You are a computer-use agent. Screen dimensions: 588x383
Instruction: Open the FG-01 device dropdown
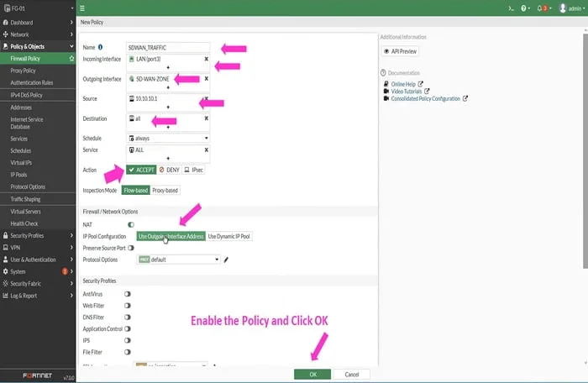71,8
